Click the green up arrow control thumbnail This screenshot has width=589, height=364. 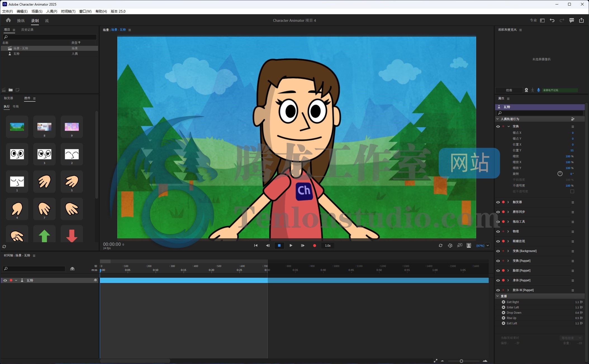44,235
